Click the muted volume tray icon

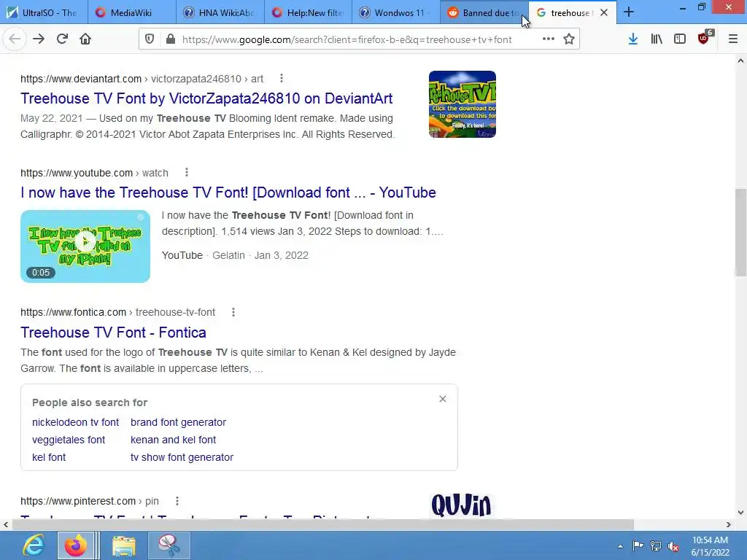673,545
